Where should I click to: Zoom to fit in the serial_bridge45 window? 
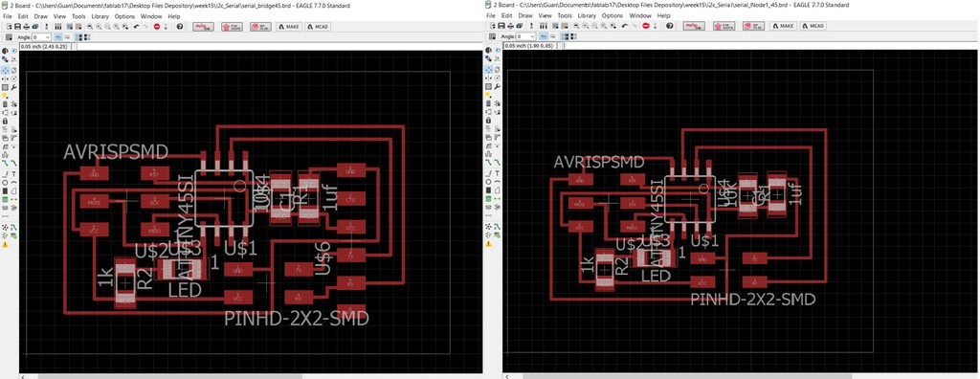click(x=90, y=26)
